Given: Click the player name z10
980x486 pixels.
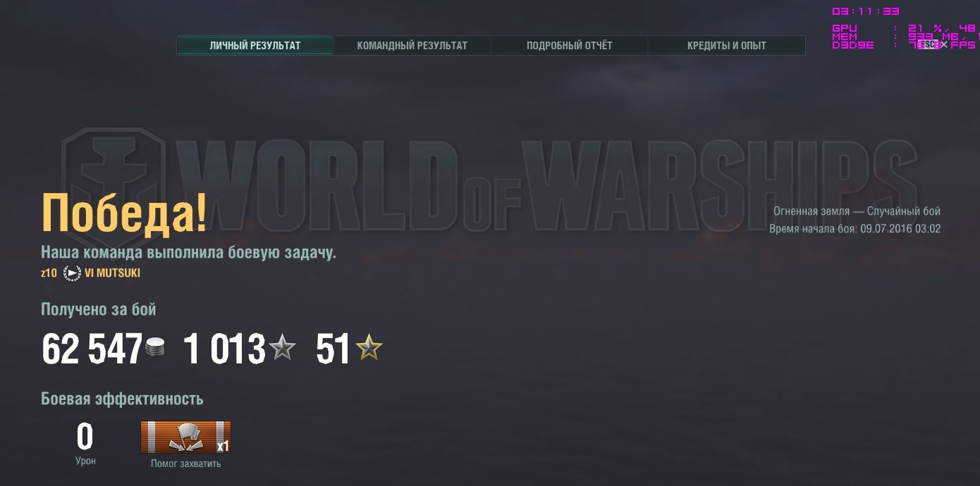Looking at the screenshot, I should point(49,273).
